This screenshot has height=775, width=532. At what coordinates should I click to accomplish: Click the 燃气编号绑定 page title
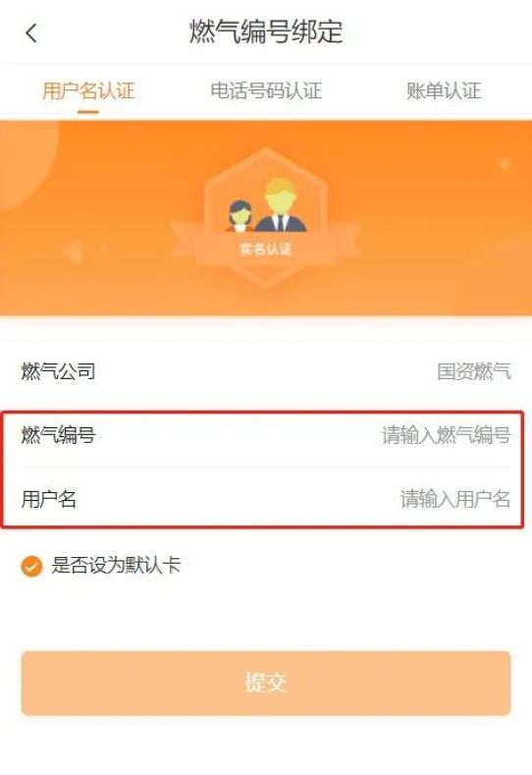point(266,32)
